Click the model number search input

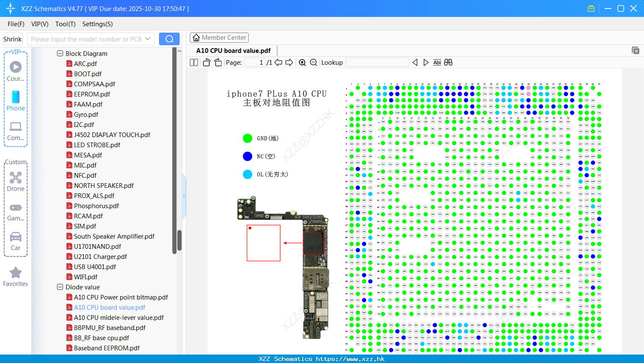pos(86,39)
